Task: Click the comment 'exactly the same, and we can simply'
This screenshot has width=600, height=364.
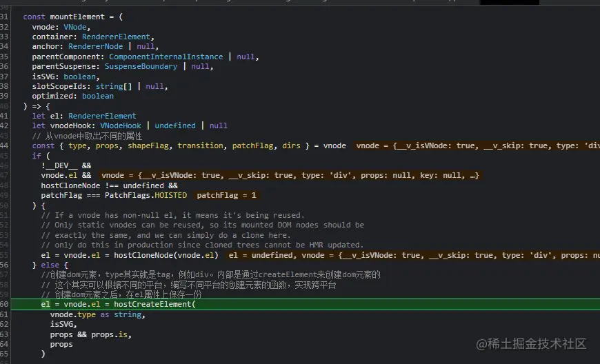Action: (166, 235)
